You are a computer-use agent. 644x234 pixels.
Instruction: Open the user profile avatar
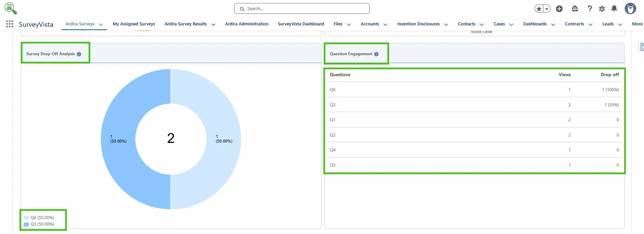[x=630, y=9]
